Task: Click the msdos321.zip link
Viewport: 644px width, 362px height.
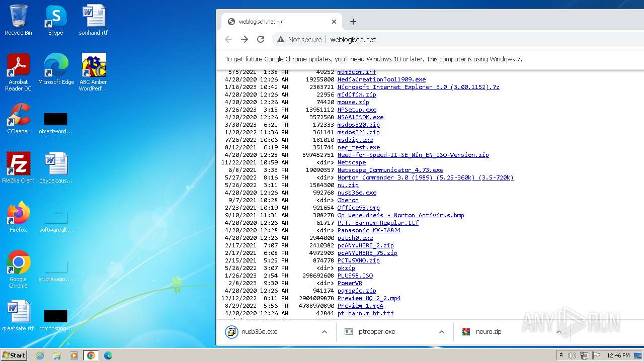Action: (x=358, y=132)
